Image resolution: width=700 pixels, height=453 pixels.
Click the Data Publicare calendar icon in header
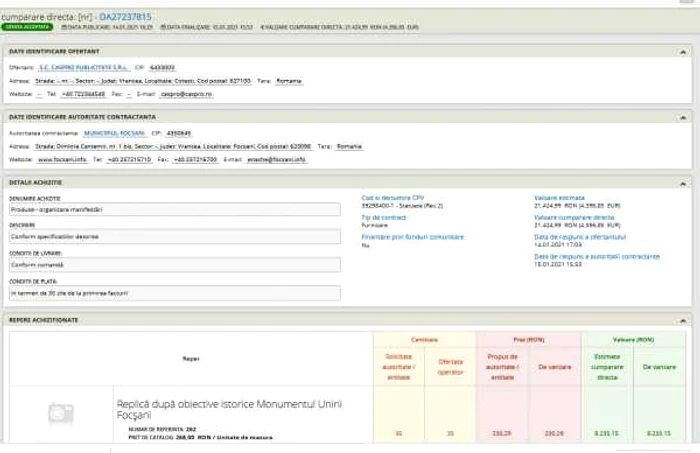tap(63, 27)
